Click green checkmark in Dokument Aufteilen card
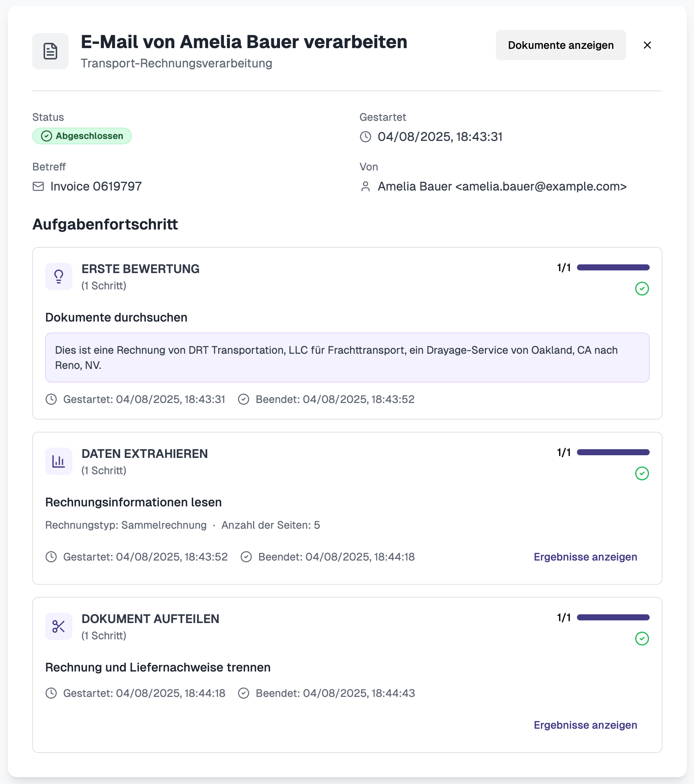The width and height of the screenshot is (694, 784). click(x=642, y=639)
